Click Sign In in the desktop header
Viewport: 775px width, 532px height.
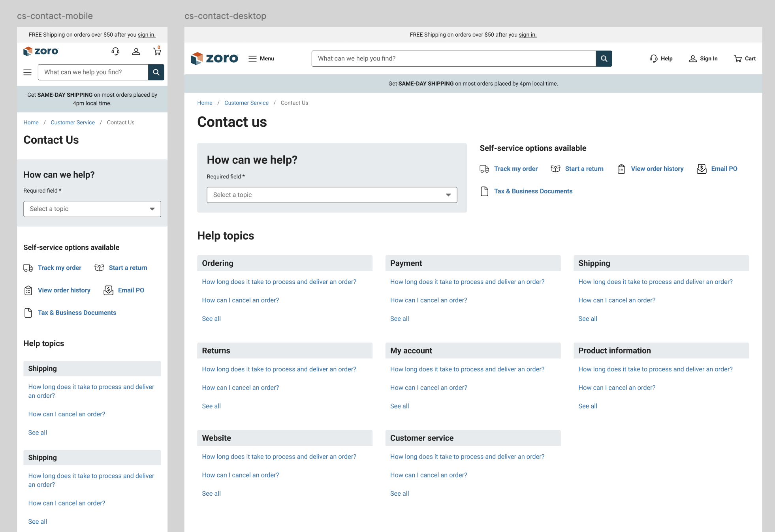coord(703,58)
